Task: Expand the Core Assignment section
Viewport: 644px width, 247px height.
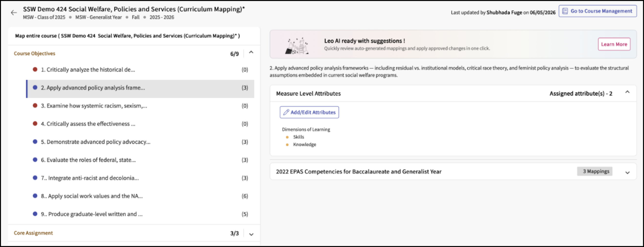Action: pyautogui.click(x=251, y=234)
